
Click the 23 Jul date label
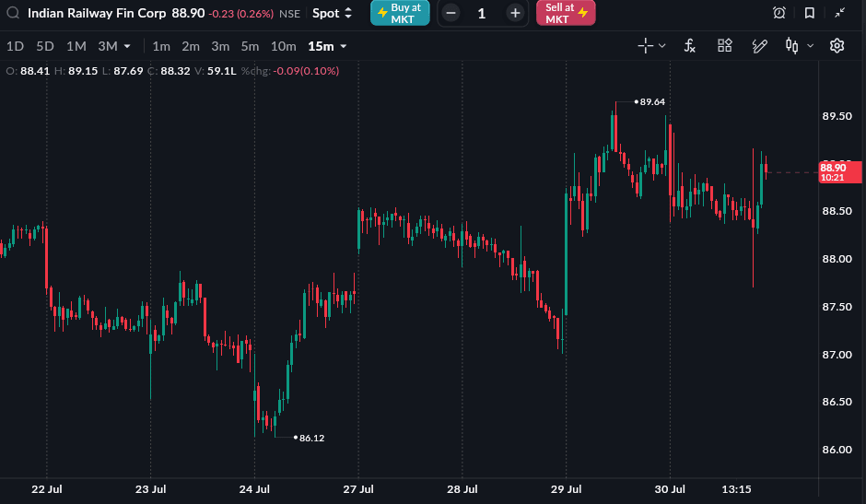151,489
